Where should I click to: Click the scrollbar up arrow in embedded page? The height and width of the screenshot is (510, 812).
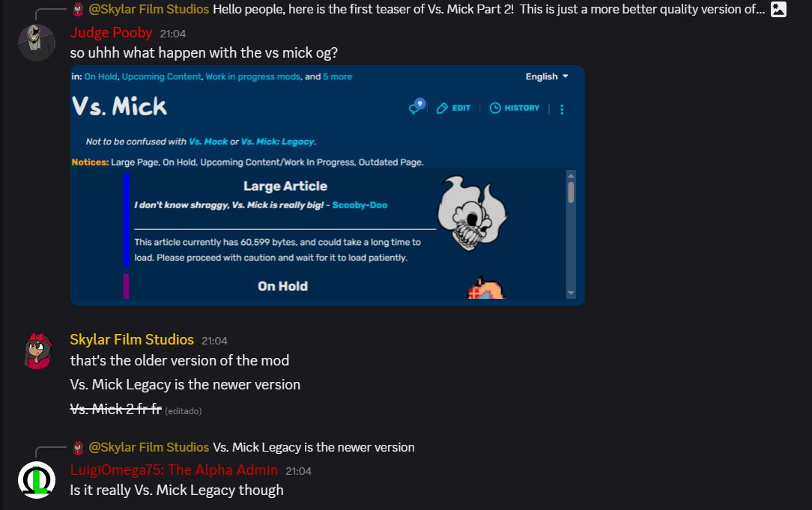[x=571, y=175]
